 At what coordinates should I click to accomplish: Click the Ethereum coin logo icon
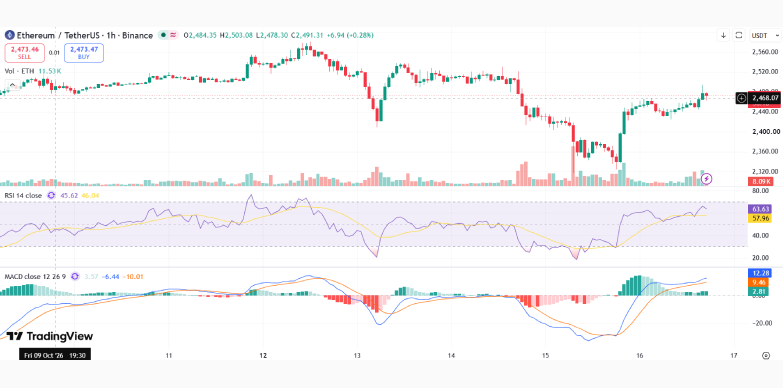point(8,35)
